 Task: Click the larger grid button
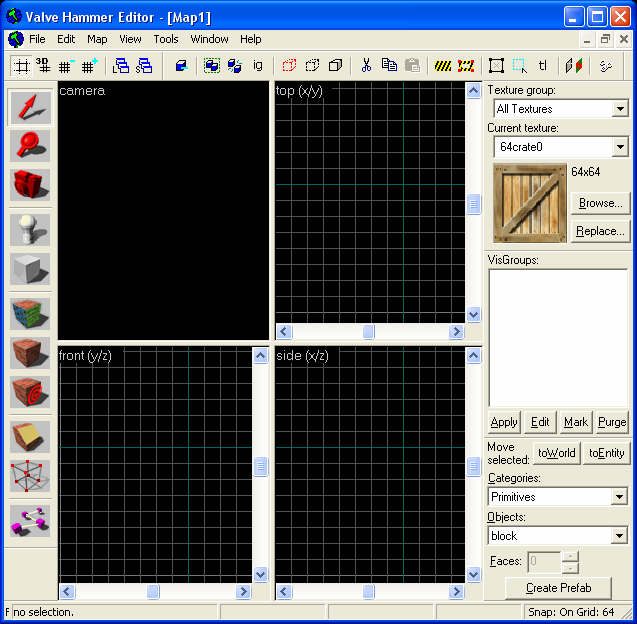(x=89, y=66)
